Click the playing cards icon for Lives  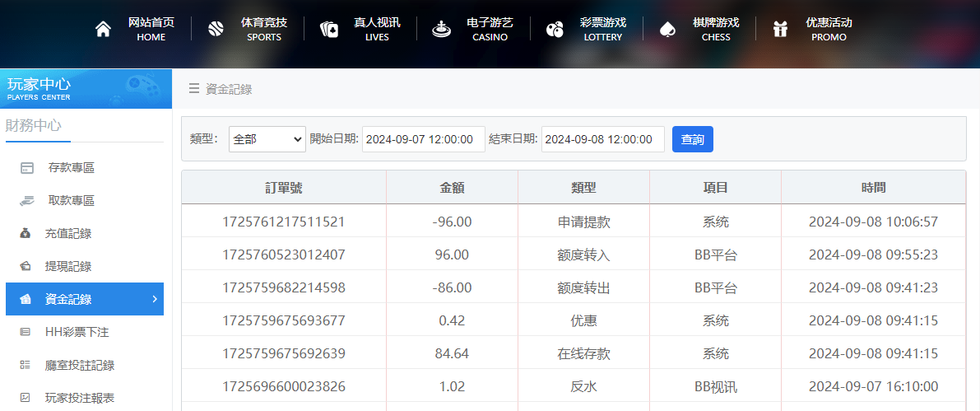(x=329, y=30)
